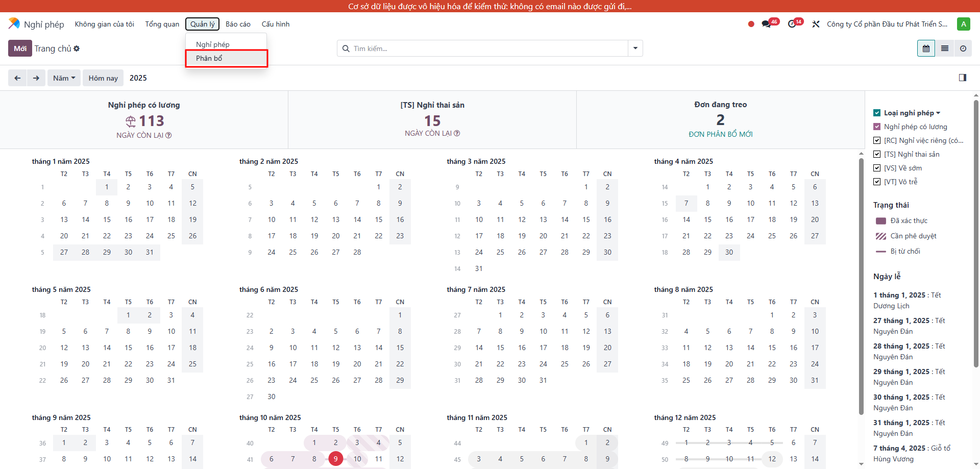This screenshot has height=469, width=980.
Task: Open Không gian của tôi menu
Action: (x=105, y=24)
